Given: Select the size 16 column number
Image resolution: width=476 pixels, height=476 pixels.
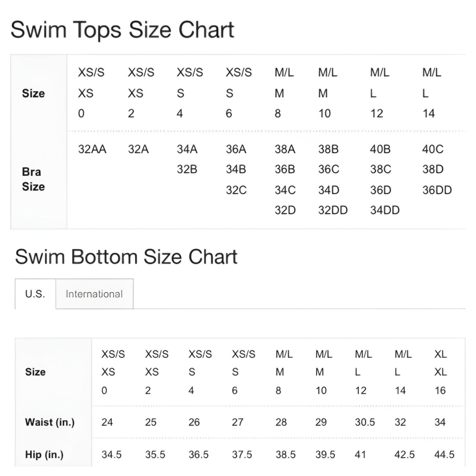Looking at the screenshot, I should click(x=440, y=390).
